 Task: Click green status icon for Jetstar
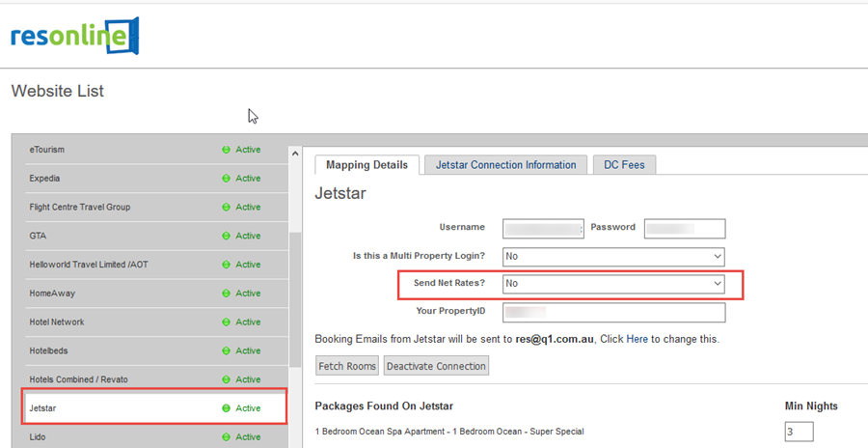click(226, 408)
